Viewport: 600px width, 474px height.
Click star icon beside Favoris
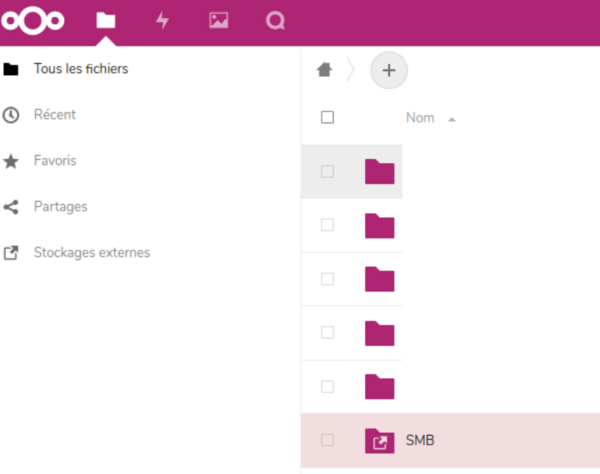[11, 161]
